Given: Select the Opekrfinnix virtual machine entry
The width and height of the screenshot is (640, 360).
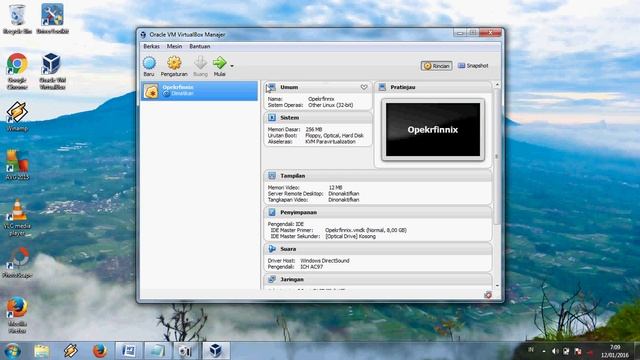Looking at the screenshot, I should 199,91.
